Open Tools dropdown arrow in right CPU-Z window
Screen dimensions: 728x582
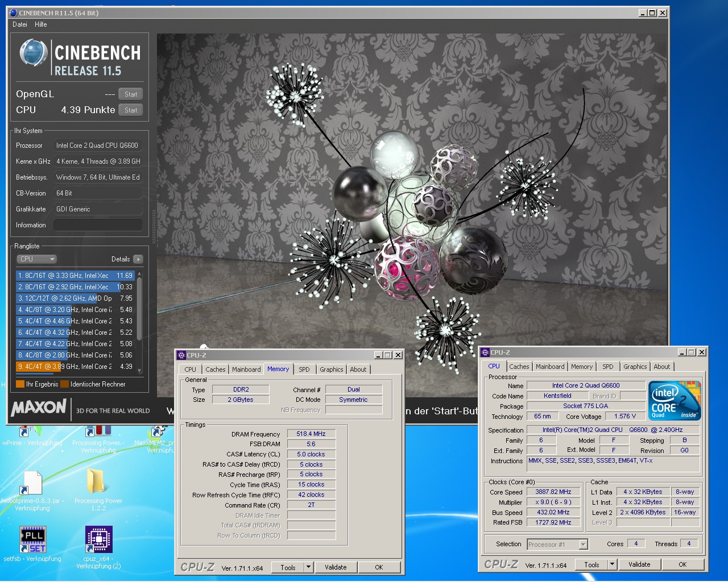click(x=613, y=564)
